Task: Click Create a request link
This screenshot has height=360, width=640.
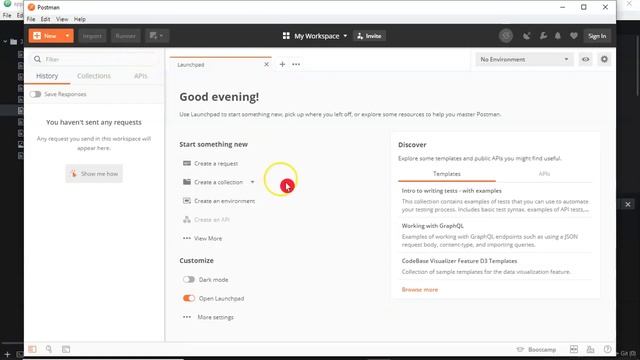Action: point(216,164)
